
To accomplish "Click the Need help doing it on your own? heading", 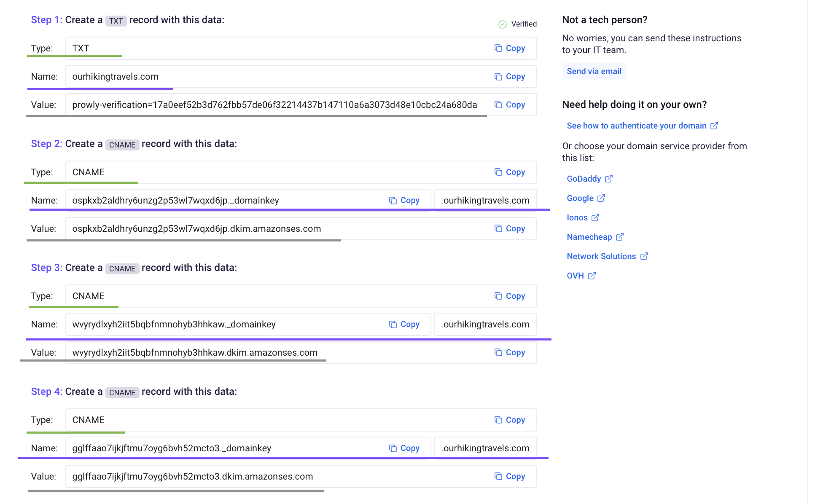I will point(634,105).
